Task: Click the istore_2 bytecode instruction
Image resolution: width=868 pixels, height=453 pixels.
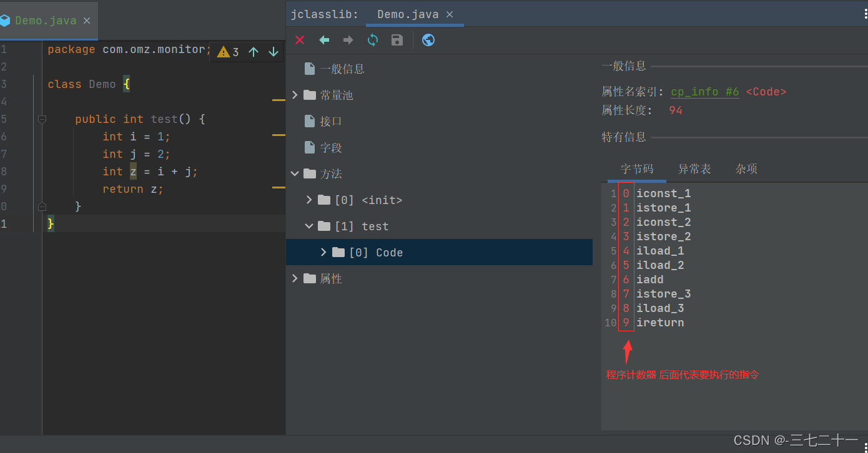Action: click(664, 236)
